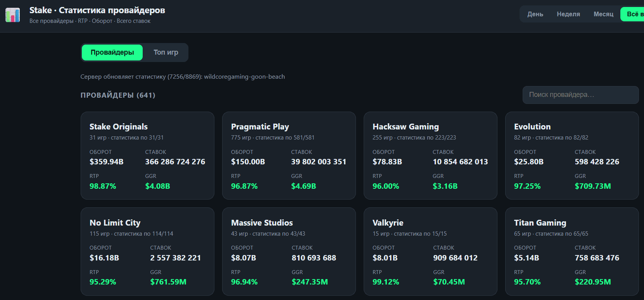Screen dimensions: 644x300
Task: Click the 43 игр statistics line
Action: 268,234
